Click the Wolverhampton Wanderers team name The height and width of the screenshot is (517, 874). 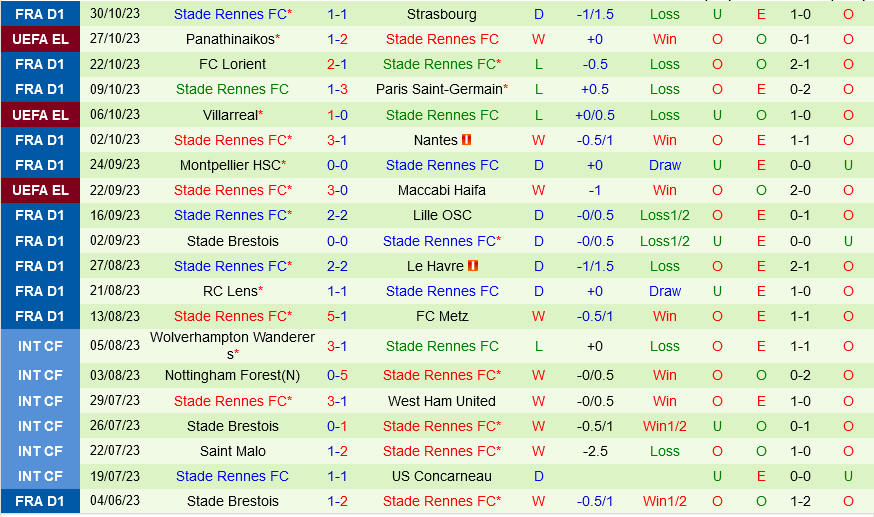click(232, 346)
